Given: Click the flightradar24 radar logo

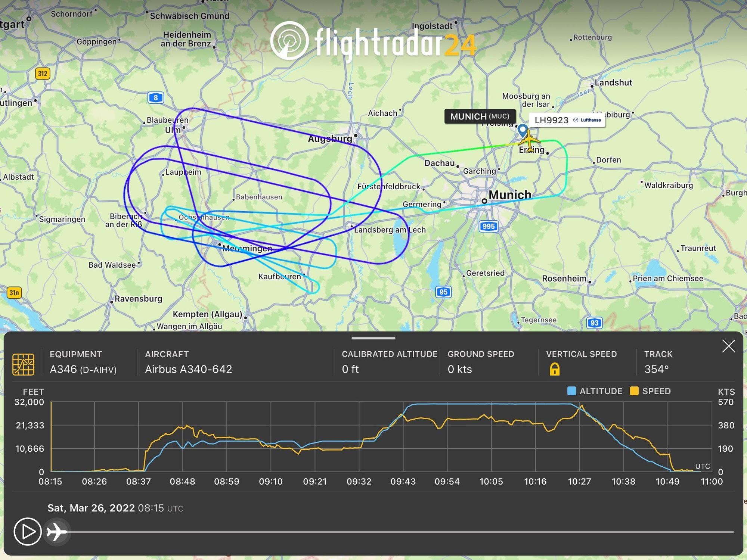Looking at the screenshot, I should 289,40.
